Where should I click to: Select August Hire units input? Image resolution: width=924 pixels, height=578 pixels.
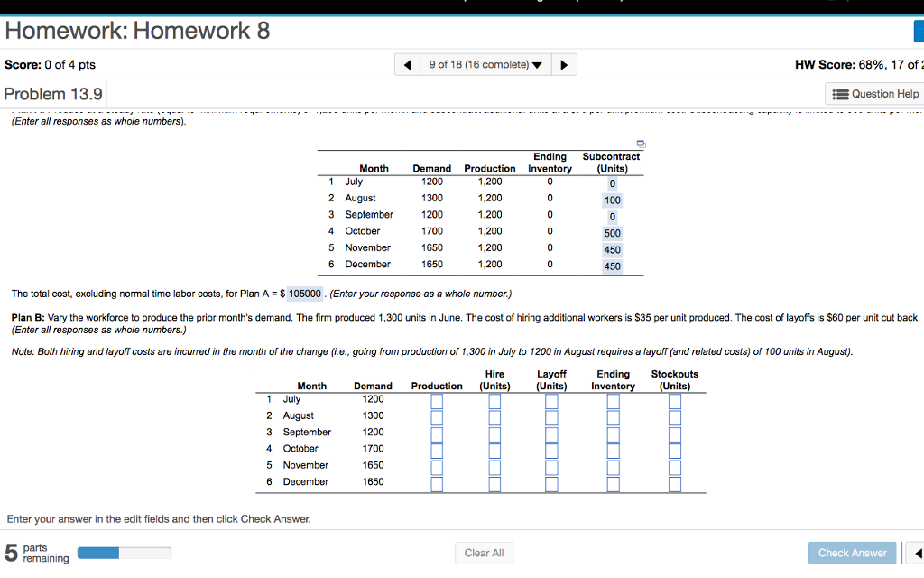(494, 417)
